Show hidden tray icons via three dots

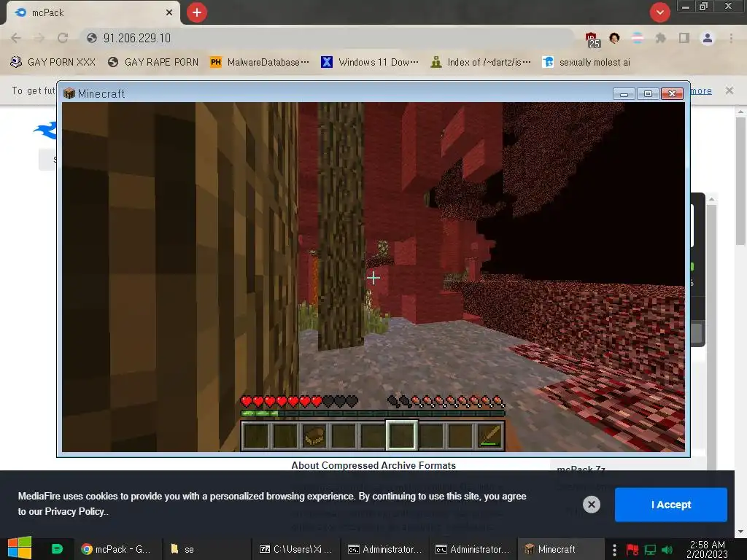[614, 550]
